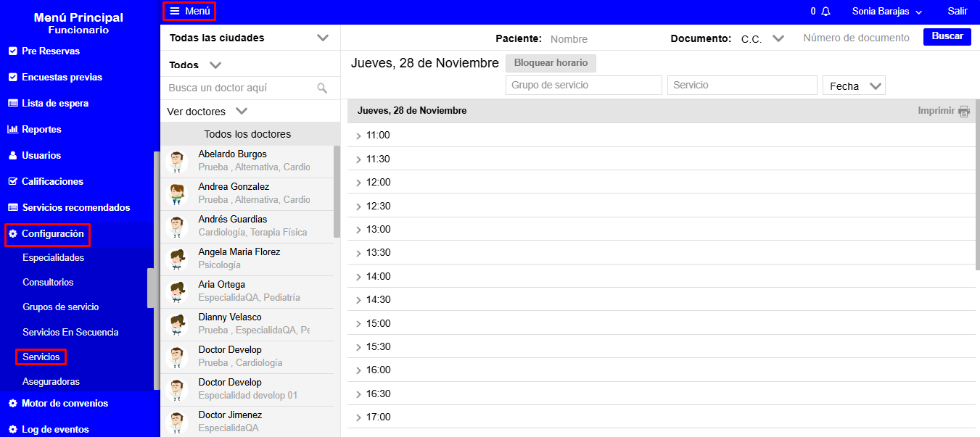The image size is (980, 437).
Task: Click Angela Maria Florez avatar
Action: coord(176,259)
